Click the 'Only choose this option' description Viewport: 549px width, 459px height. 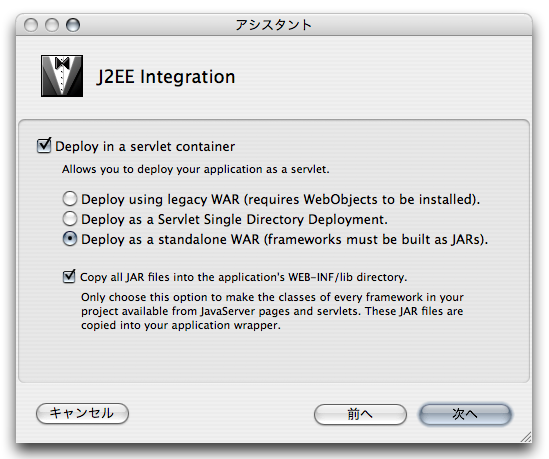(x=272, y=311)
